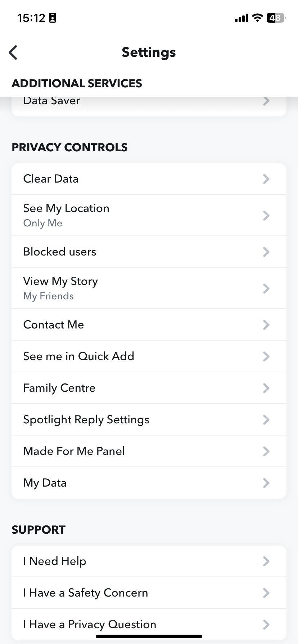Open Made For Me Panel

(149, 451)
